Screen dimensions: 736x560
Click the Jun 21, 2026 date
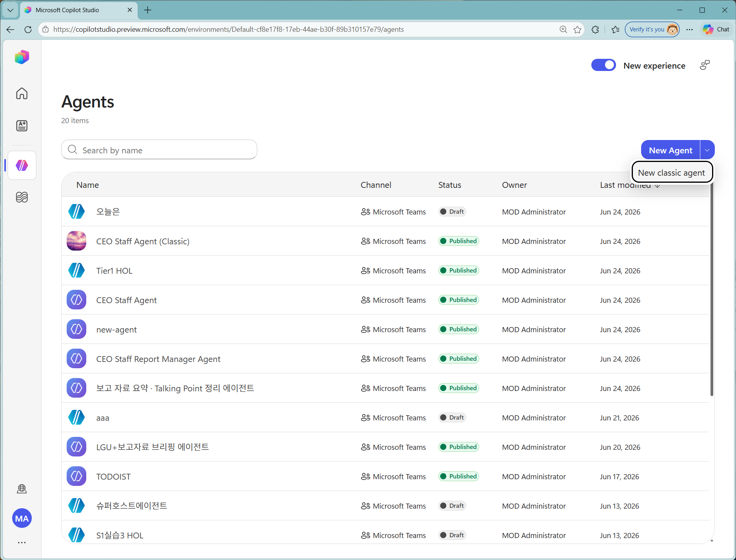pos(620,418)
